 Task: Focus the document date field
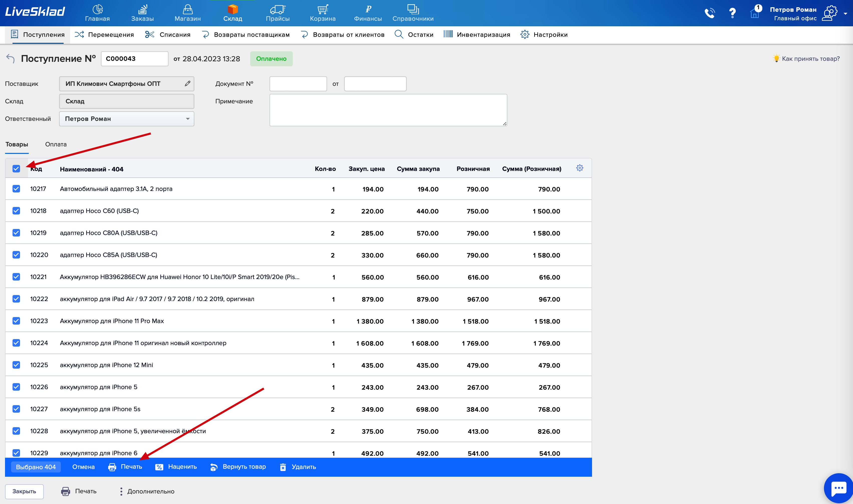click(x=375, y=84)
